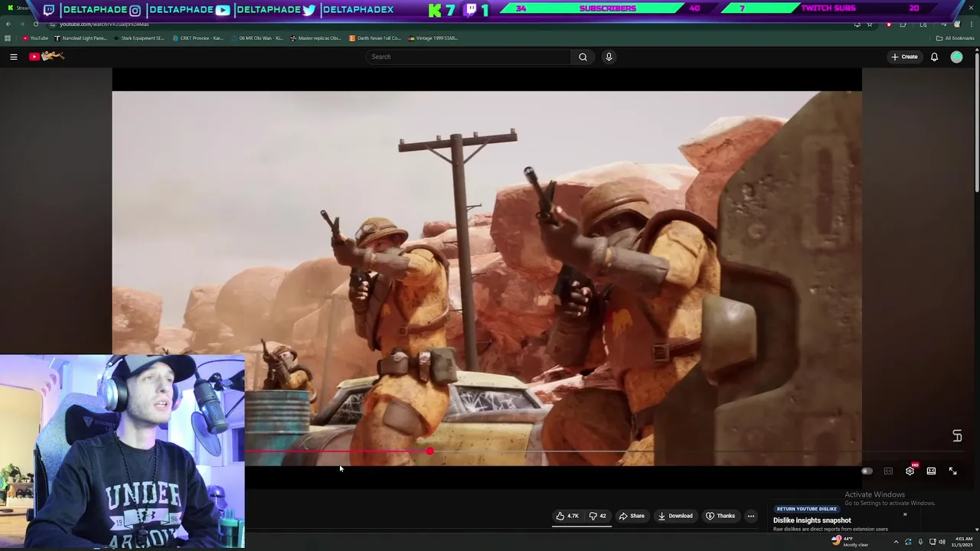Open the weather widget showing 44°F
Viewport: 980px width, 551px height.
pyautogui.click(x=851, y=541)
